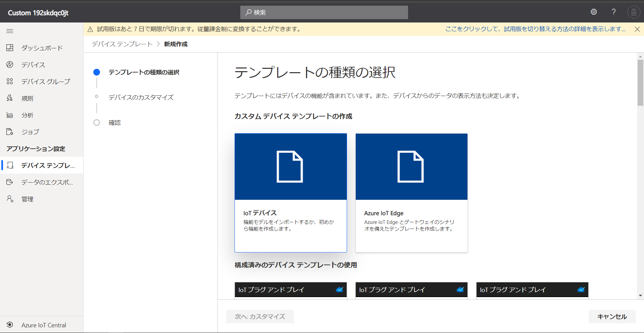
Task: Open the user account avatar icon
Action: click(x=634, y=12)
